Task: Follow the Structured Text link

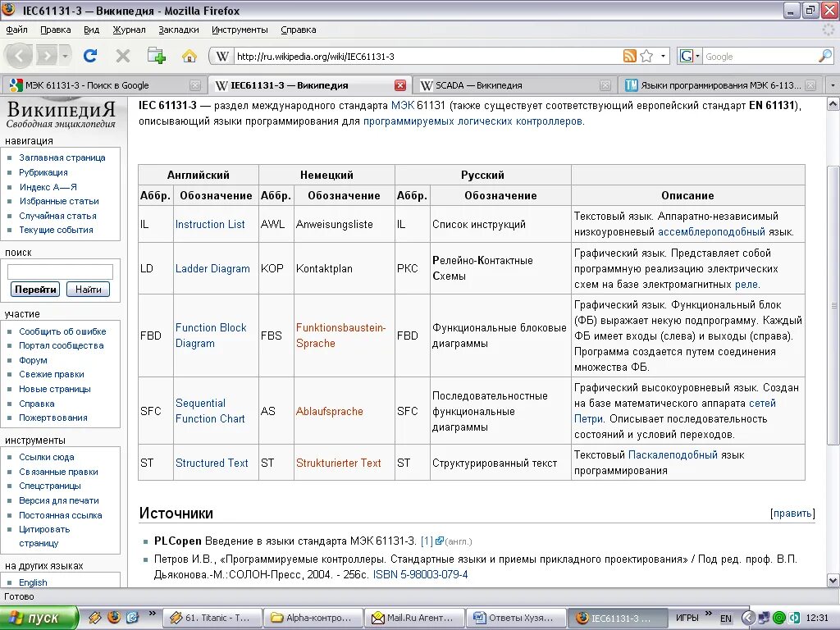Action: pos(212,463)
